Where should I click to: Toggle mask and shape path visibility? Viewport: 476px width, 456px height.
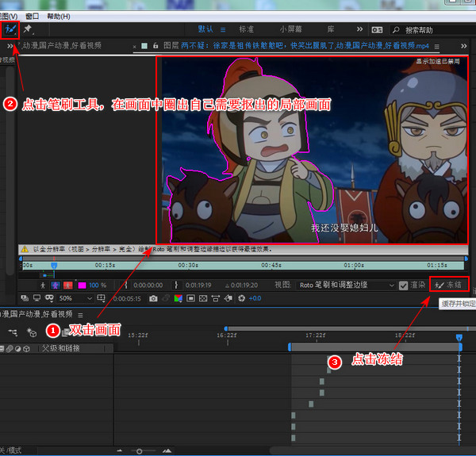(x=49, y=298)
